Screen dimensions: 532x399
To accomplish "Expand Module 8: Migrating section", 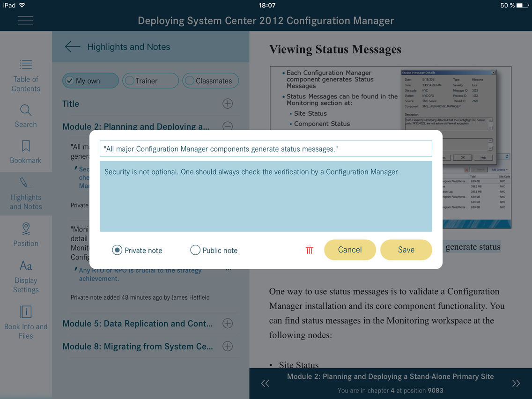I will [x=227, y=346].
